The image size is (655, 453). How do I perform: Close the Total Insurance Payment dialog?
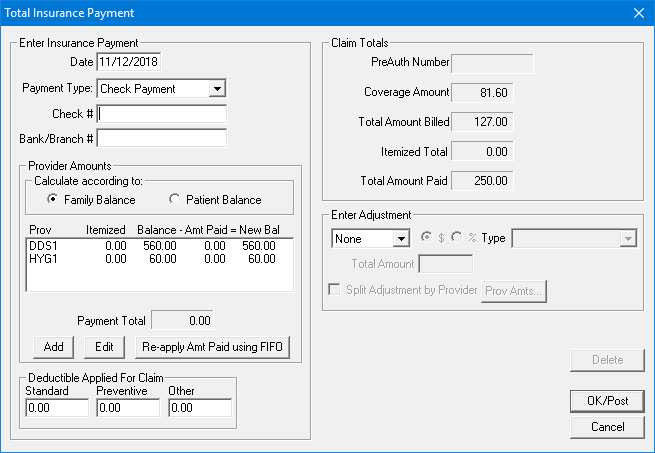[638, 13]
